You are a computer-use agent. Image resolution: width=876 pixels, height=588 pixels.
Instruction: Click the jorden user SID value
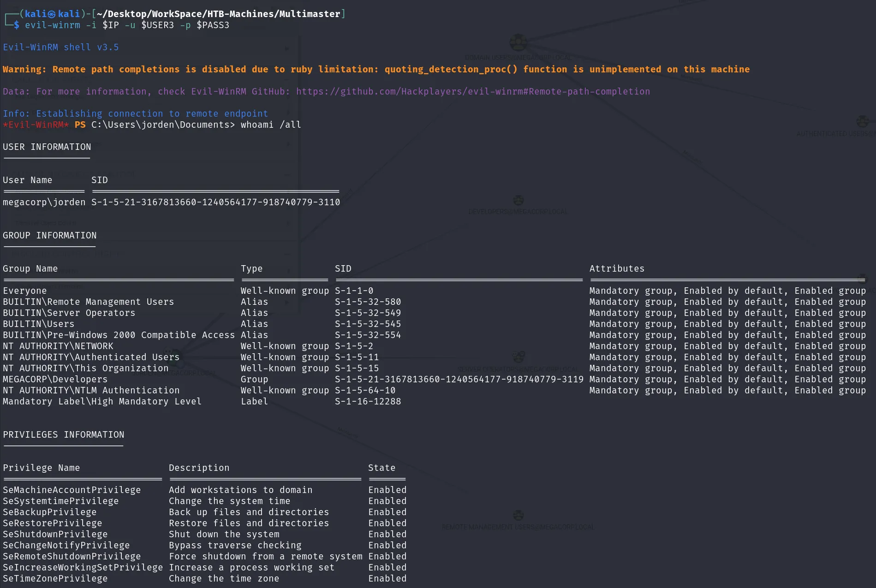(215, 202)
